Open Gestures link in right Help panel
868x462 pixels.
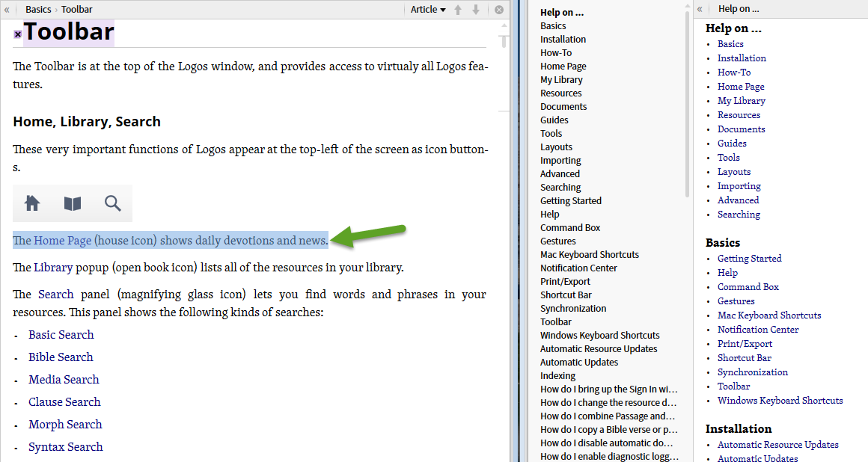point(736,301)
